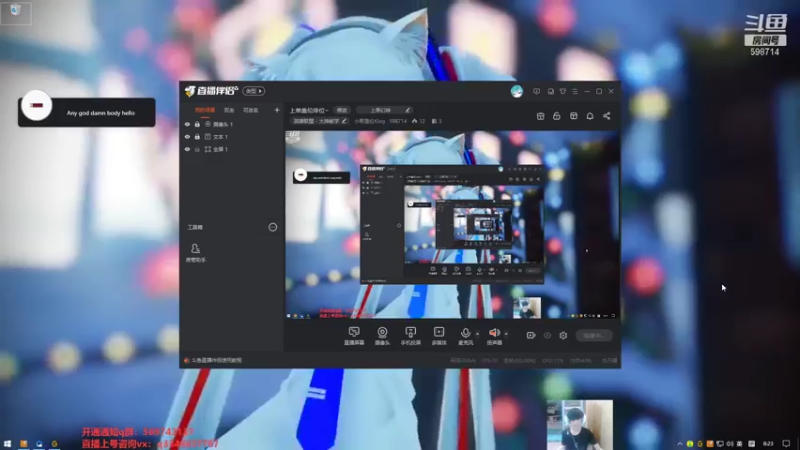
Task: Click the tutorial link in status bar
Action: click(x=216, y=360)
